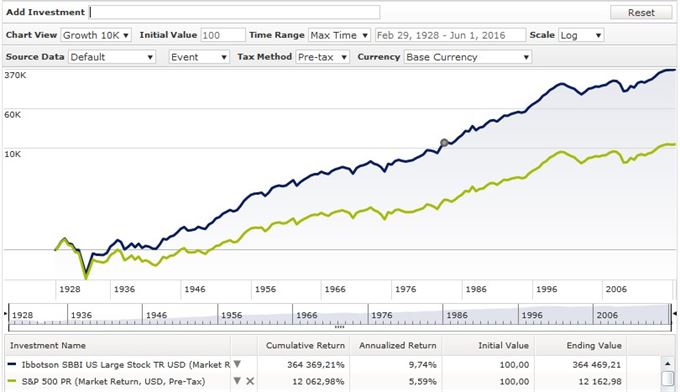Click the dark blue Ibbotson legend swatch
The width and height of the screenshot is (680, 392).
tap(12, 365)
